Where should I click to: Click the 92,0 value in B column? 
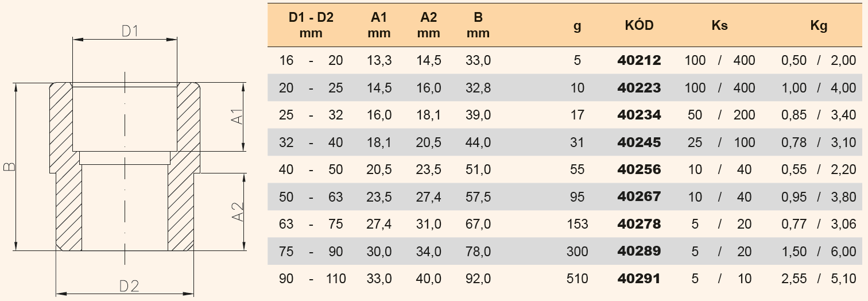pyautogui.click(x=479, y=279)
